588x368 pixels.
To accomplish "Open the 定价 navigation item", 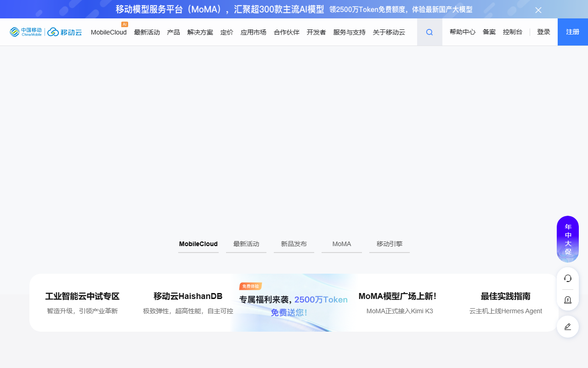I will (x=227, y=32).
